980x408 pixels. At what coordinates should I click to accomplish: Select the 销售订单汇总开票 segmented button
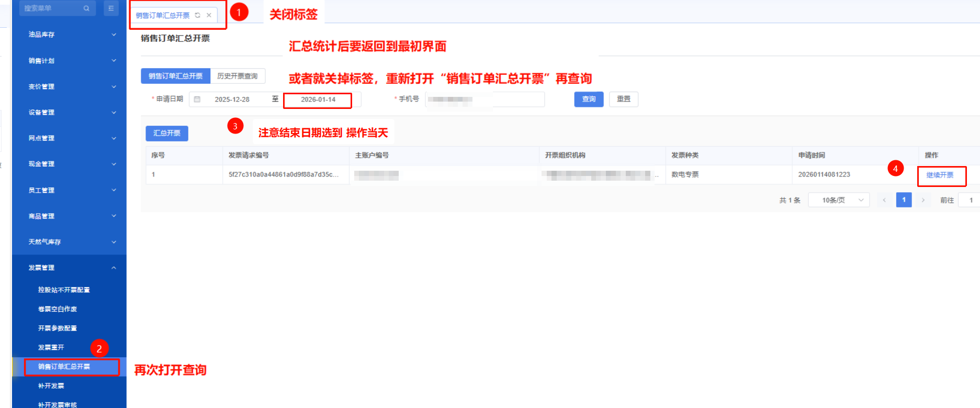pyautogui.click(x=175, y=76)
